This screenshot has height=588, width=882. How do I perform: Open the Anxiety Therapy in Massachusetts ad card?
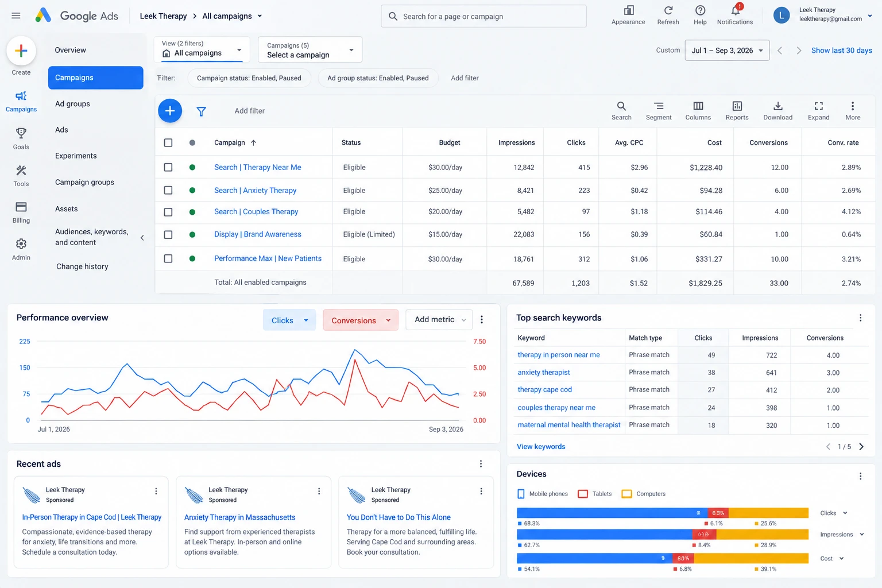point(253,522)
